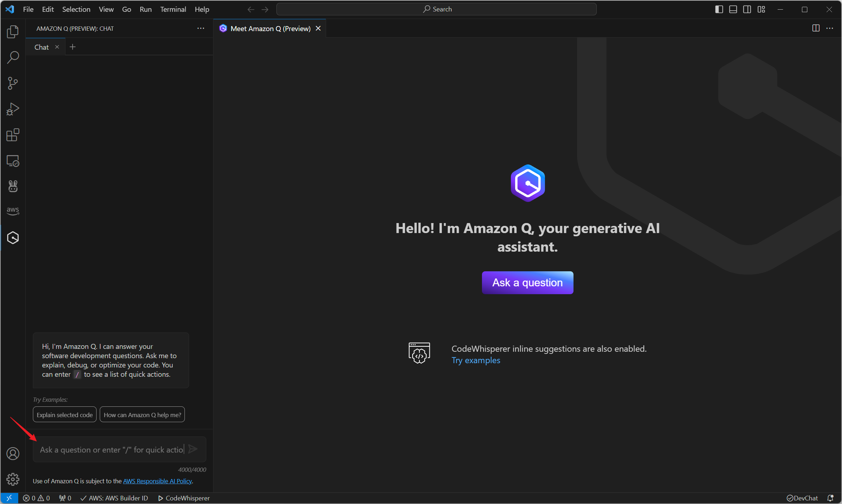
Task: Go forward with the navigation arrow
Action: 265,9
